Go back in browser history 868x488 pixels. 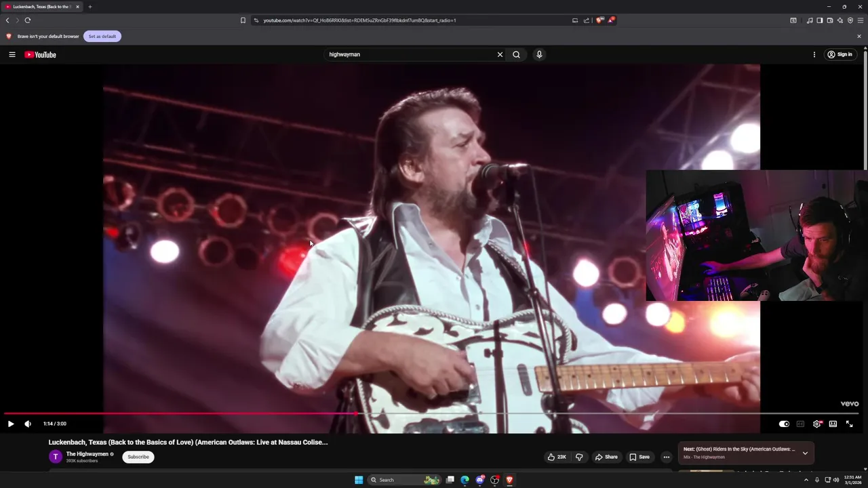pos(7,20)
